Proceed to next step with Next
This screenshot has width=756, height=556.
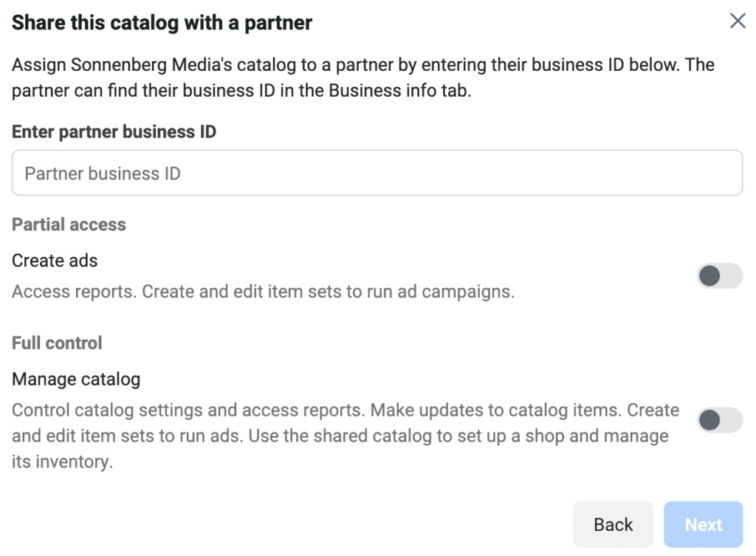pos(703,524)
